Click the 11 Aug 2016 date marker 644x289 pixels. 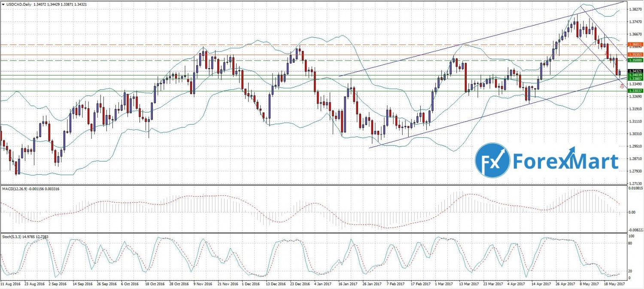11,284
